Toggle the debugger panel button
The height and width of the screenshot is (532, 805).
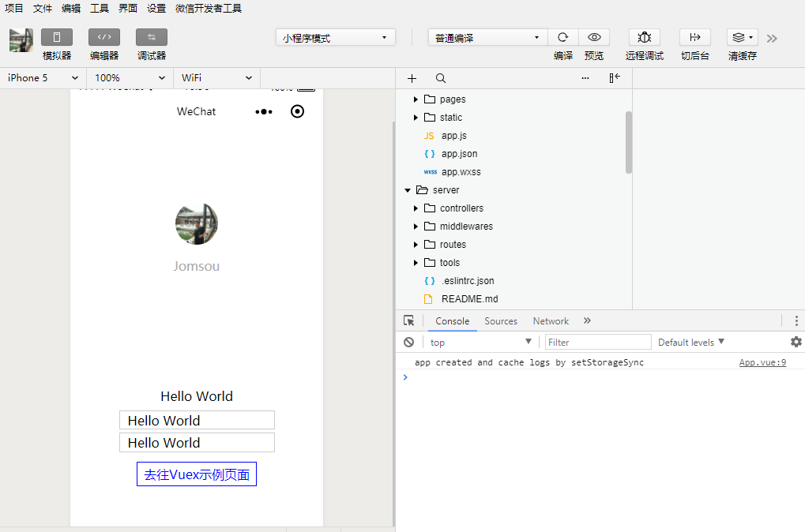(x=152, y=37)
